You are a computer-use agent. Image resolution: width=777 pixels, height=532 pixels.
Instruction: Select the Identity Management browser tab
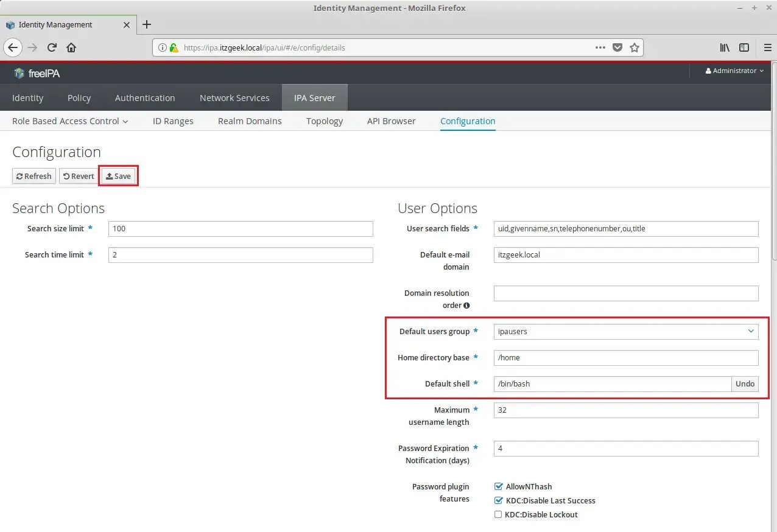click(x=67, y=25)
